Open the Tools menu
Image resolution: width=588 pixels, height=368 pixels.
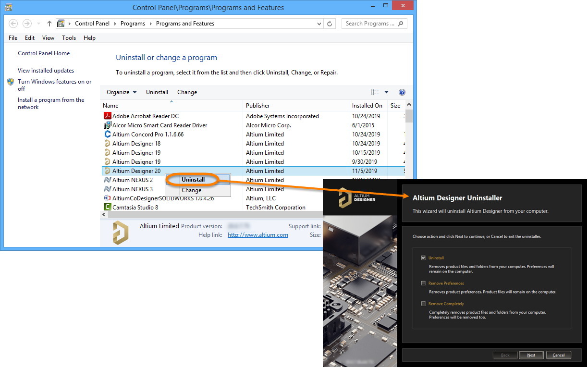click(x=69, y=38)
